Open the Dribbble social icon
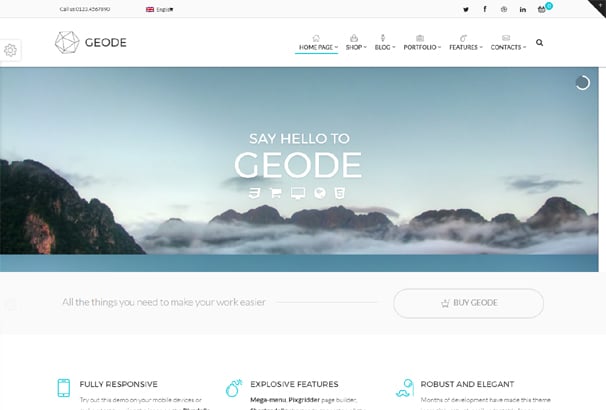This screenshot has height=410, width=606. click(x=504, y=9)
